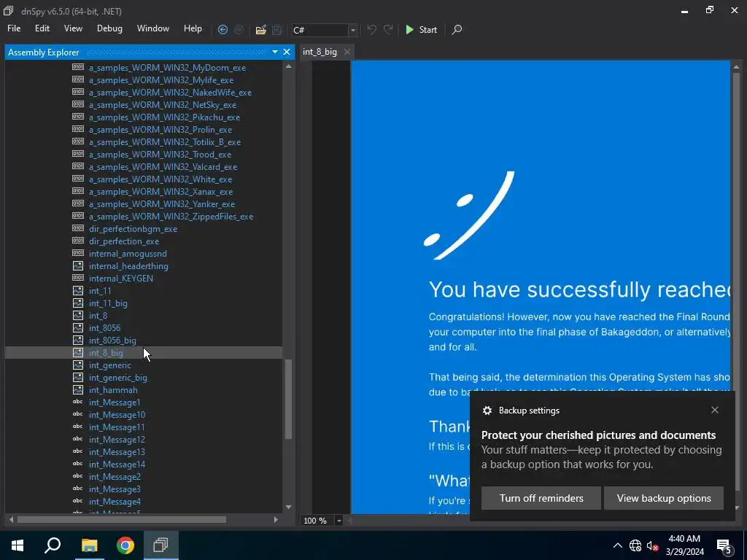Click image icon beside internal_headerthing

pyautogui.click(x=77, y=265)
